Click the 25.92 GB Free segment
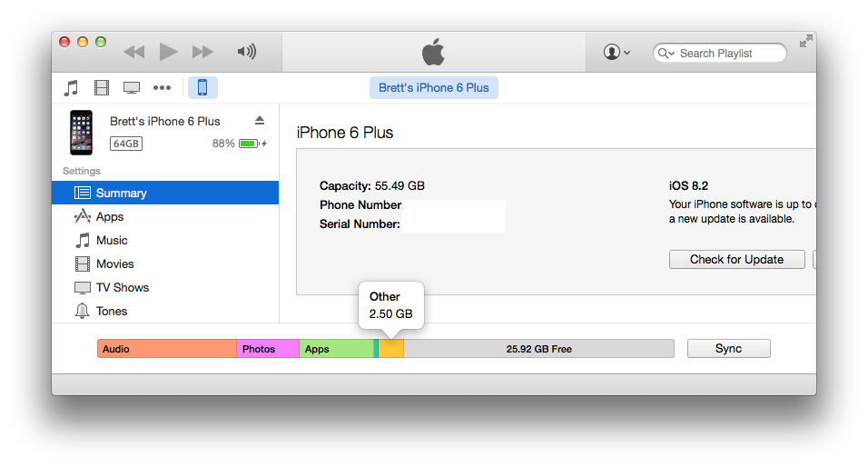868x467 pixels. pyautogui.click(x=538, y=349)
